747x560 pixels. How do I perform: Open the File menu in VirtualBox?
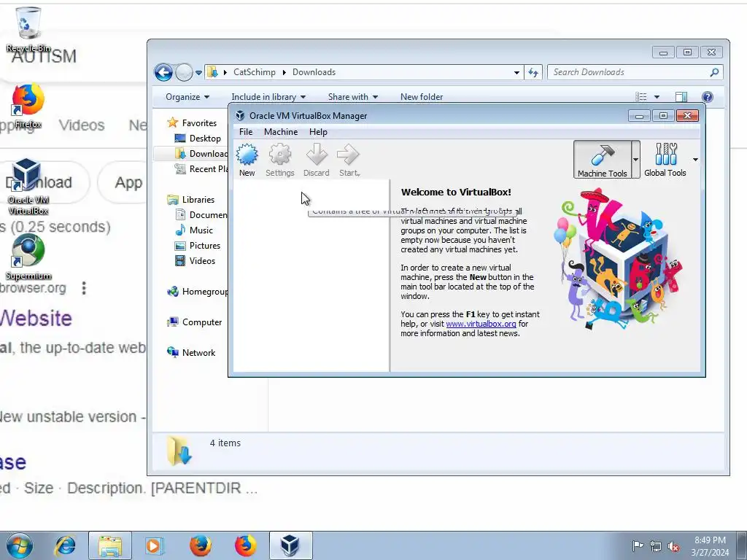246,132
